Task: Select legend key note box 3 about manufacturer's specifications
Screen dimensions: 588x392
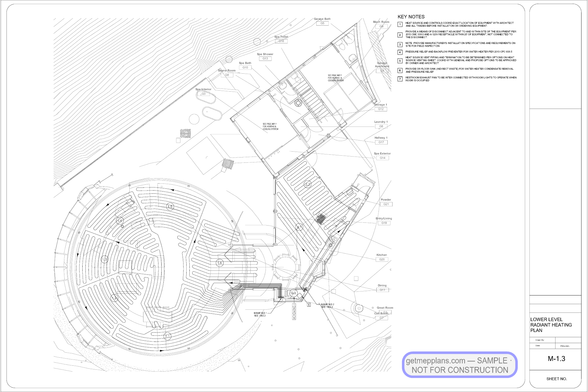Action: pos(400,45)
